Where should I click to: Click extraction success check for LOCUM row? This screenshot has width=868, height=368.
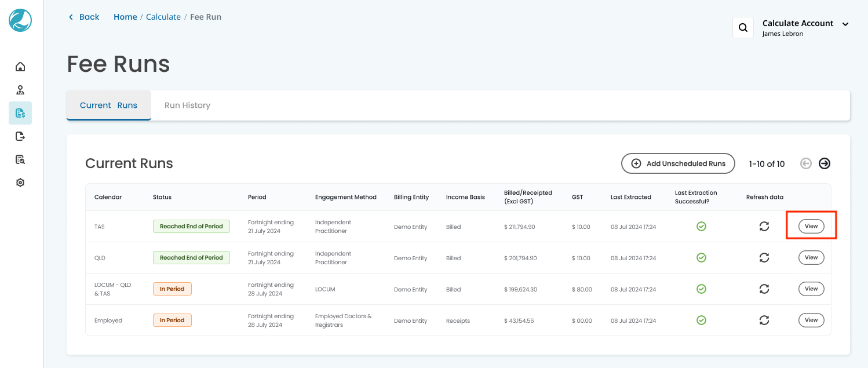pos(701,289)
